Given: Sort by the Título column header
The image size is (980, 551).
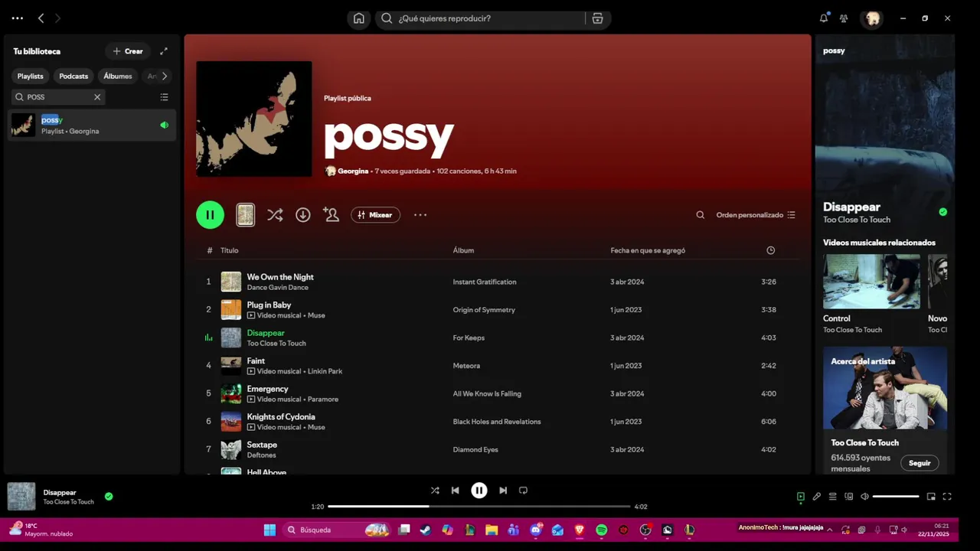Looking at the screenshot, I should click(x=230, y=250).
